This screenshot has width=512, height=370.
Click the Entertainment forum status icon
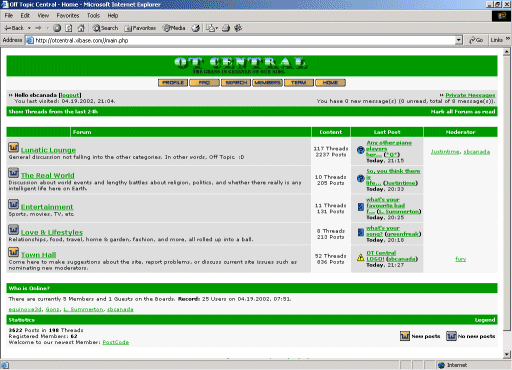tap(13, 204)
